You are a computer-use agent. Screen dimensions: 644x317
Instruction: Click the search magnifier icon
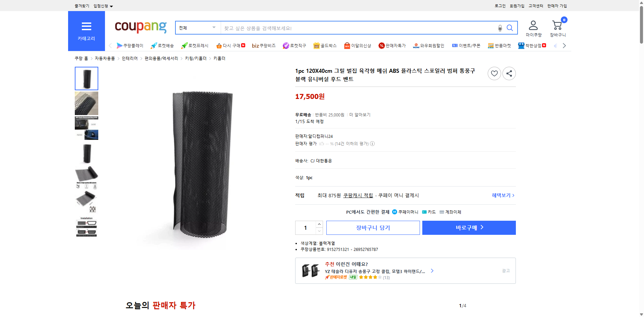[x=510, y=28]
